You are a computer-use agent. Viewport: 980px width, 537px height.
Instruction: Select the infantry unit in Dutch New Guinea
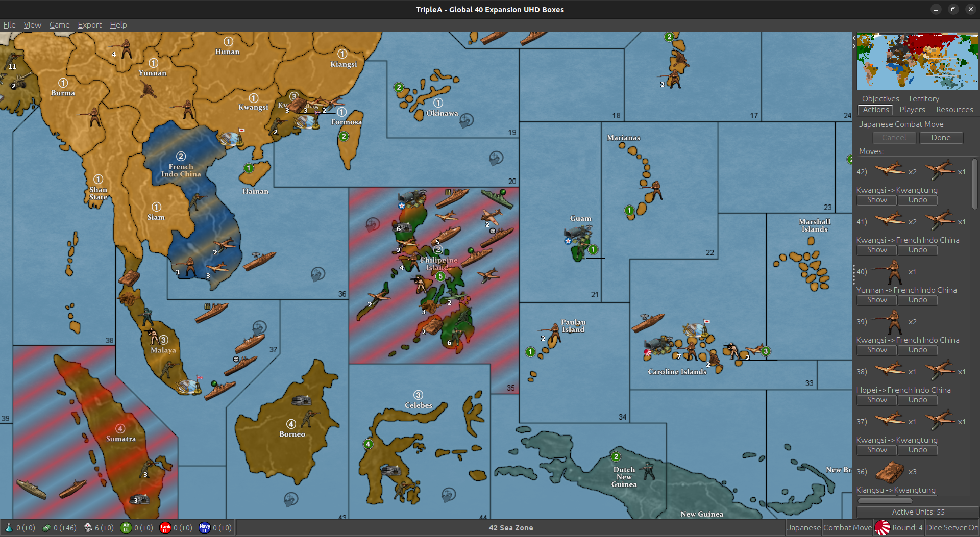point(648,470)
